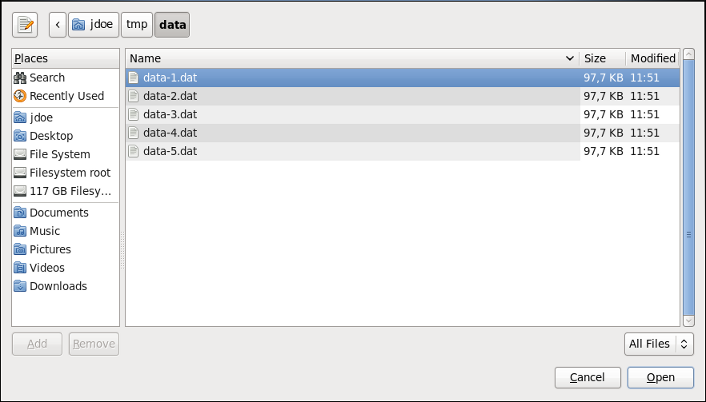Click the Open button
The image size is (706, 402).
(661, 377)
